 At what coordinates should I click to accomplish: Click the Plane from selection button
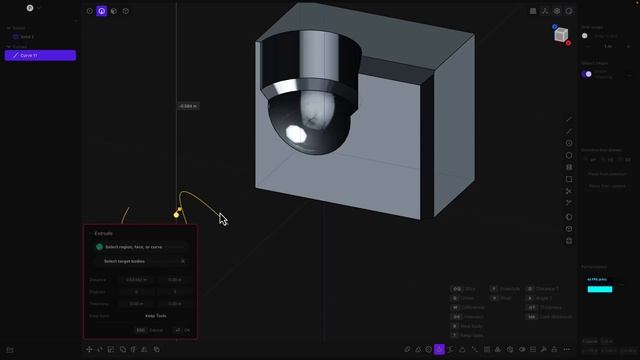click(x=607, y=174)
